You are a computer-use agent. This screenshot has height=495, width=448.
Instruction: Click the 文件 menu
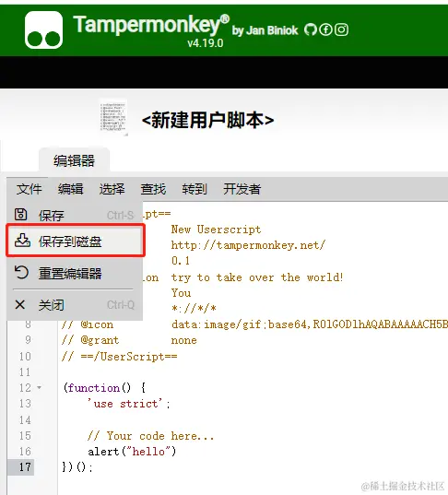(x=29, y=189)
